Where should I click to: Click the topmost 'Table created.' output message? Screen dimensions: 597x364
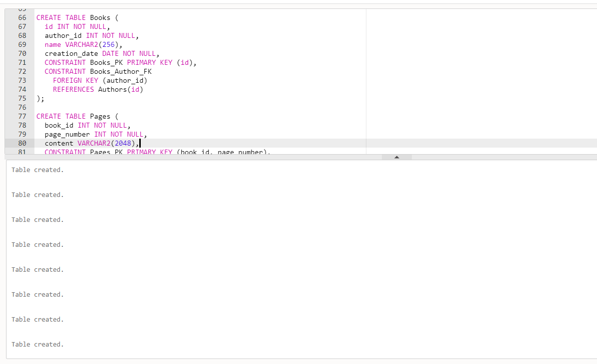pos(37,170)
